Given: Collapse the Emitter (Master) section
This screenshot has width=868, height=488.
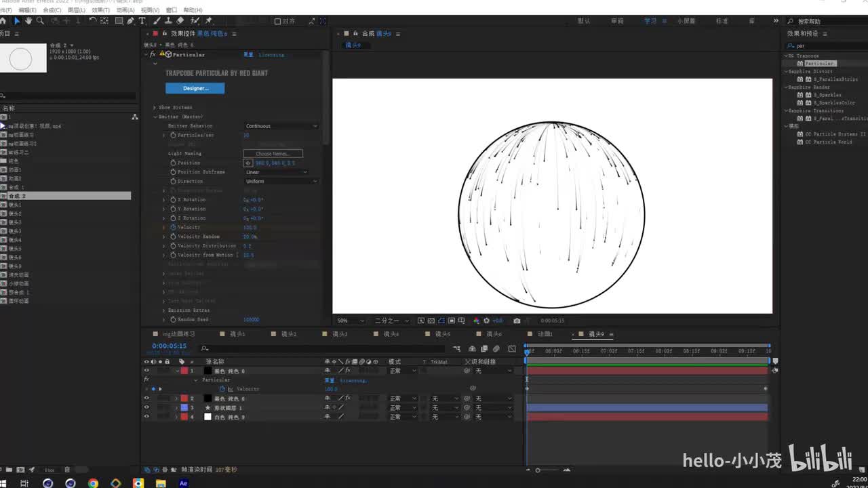Looking at the screenshot, I should tap(155, 117).
